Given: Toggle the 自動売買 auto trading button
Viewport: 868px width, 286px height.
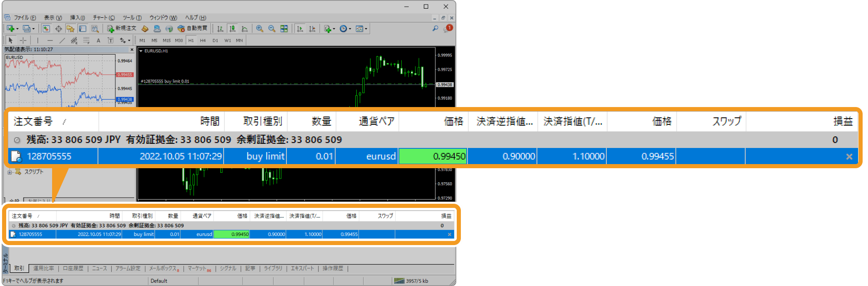Looking at the screenshot, I should 192,29.
